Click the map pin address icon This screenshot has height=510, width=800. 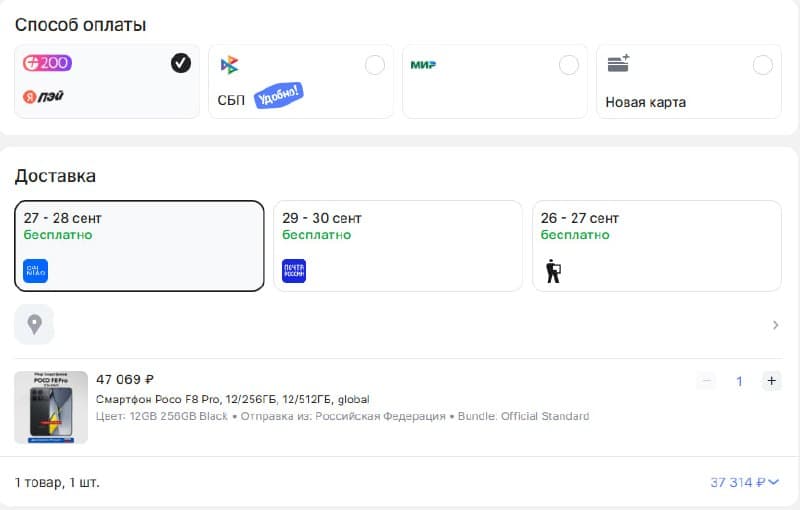coord(34,324)
